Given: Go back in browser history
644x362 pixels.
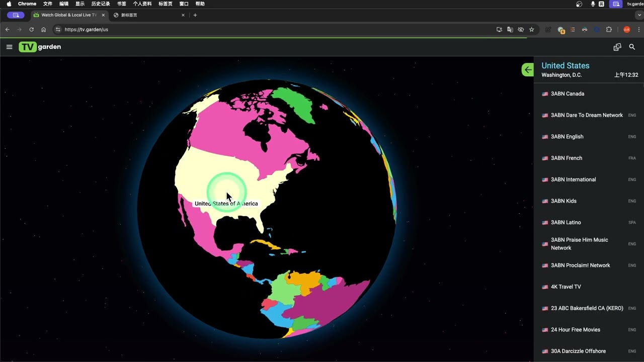Looking at the screenshot, I should (x=7, y=30).
